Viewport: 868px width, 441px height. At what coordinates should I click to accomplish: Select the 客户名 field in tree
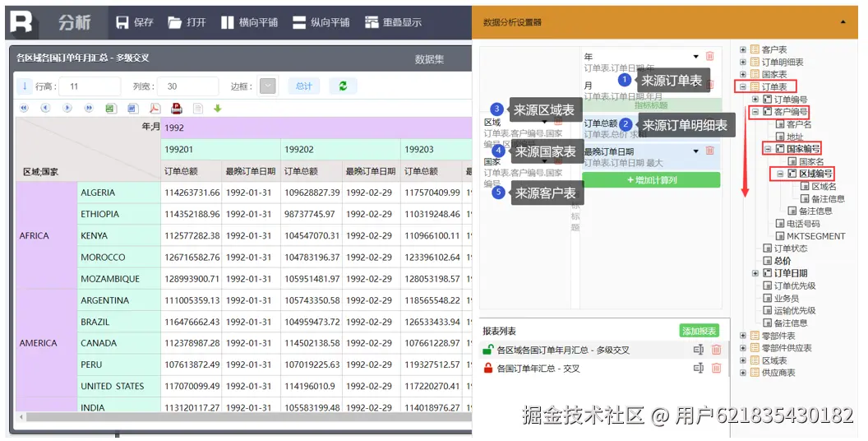click(799, 124)
